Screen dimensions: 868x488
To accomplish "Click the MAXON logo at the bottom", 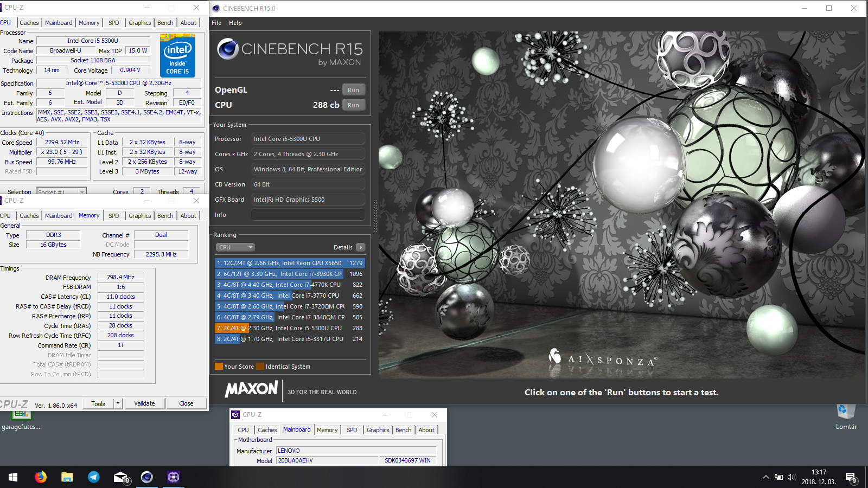I will 252,389.
